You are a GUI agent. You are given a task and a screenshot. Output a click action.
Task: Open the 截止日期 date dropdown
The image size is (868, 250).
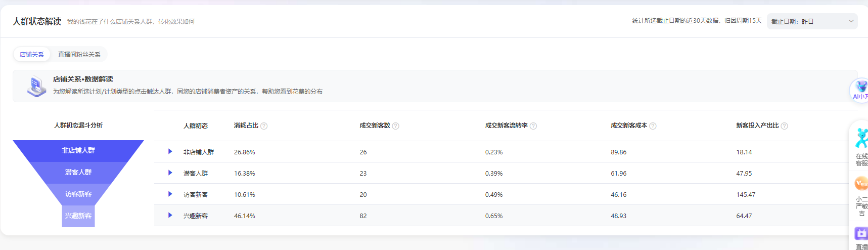(812, 21)
